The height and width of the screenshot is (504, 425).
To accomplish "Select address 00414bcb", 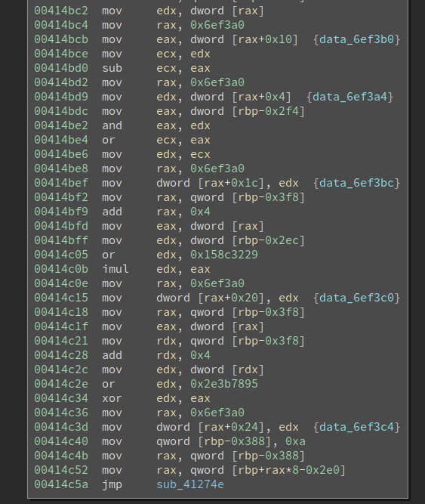I will click(61, 39).
